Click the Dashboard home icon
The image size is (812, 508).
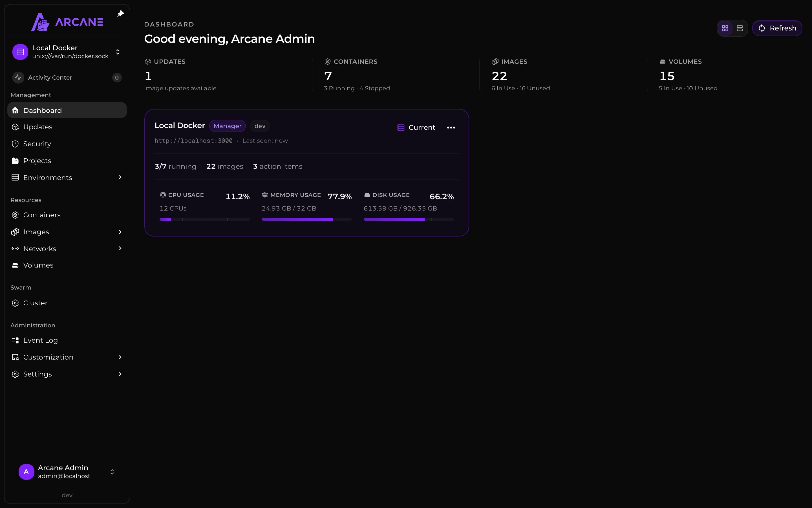coord(15,110)
